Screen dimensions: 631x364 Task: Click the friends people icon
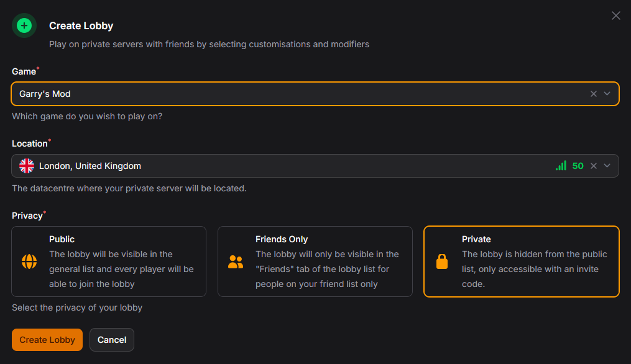point(236,262)
